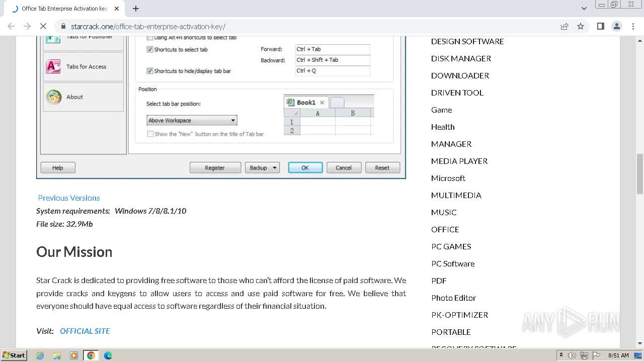
Task: Open DRIVEN TOOL category
Action: (x=457, y=93)
